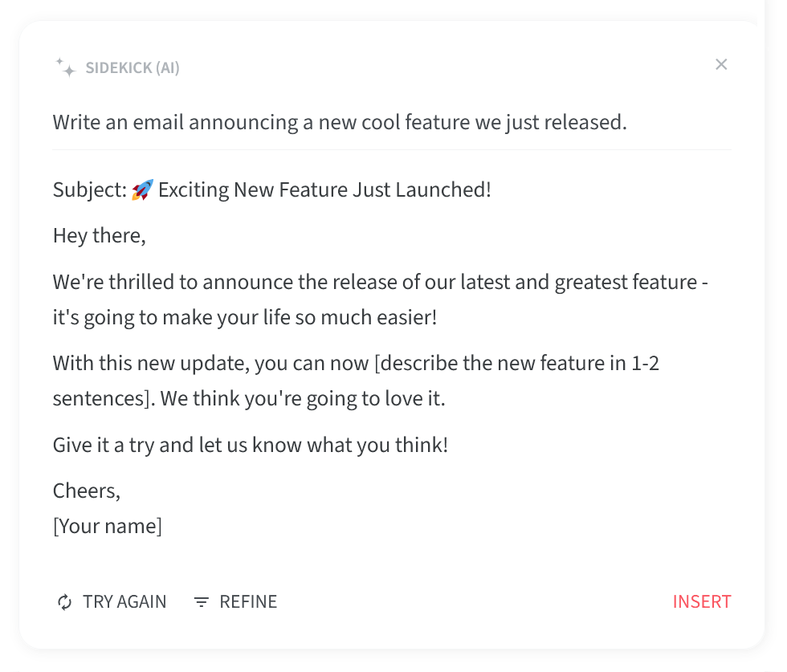The width and height of the screenshot is (787, 672).
Task: Insert the generated email text
Action: click(x=702, y=601)
